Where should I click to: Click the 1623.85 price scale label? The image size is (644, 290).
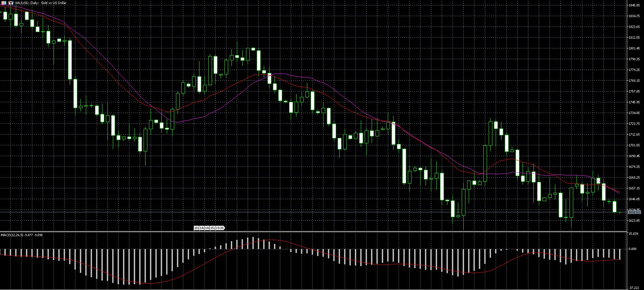click(634, 221)
